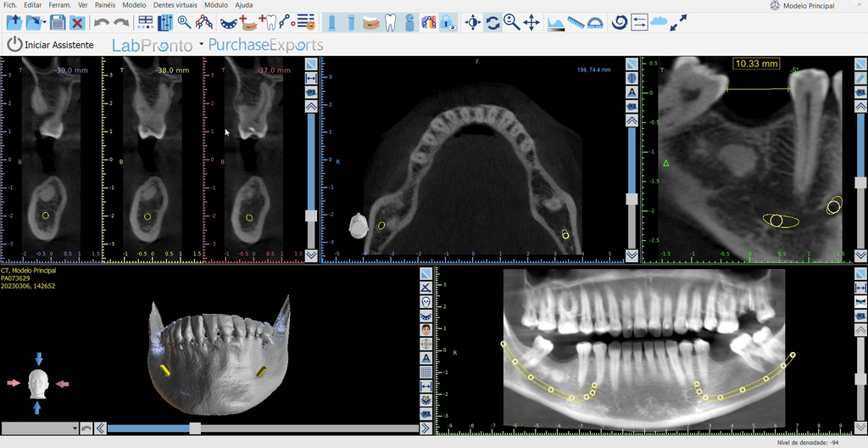Click the magnifier D search icon
Image resolution: width=868 pixels, height=448 pixels.
tap(184, 23)
